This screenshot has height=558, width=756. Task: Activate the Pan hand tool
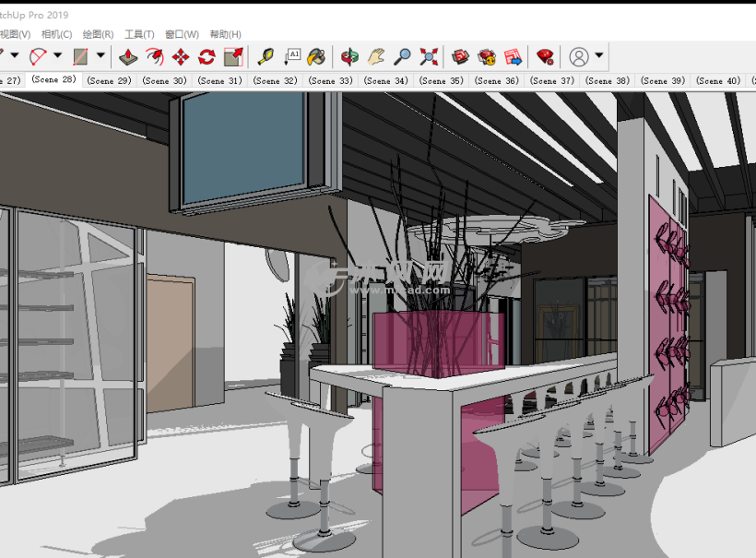(x=376, y=57)
